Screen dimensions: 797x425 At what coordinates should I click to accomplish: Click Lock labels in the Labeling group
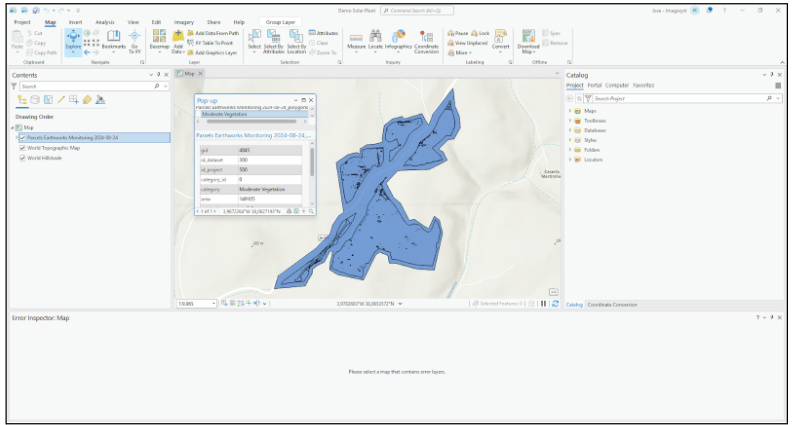[x=480, y=33]
